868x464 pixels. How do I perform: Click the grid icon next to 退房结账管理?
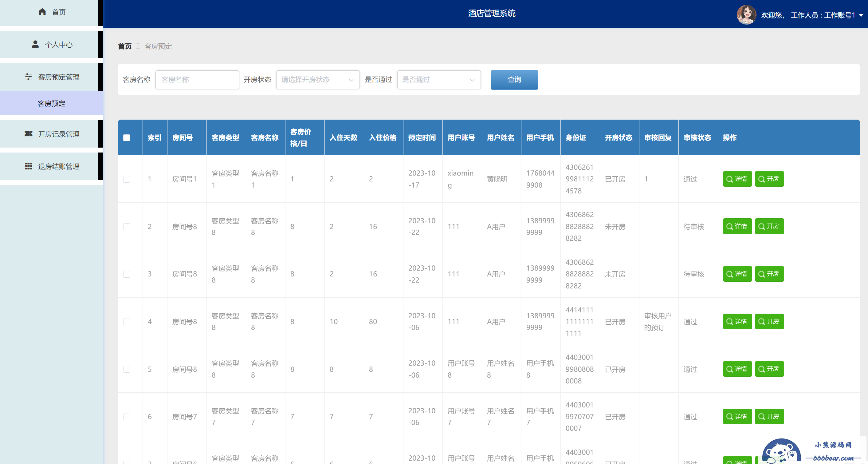pyautogui.click(x=29, y=166)
